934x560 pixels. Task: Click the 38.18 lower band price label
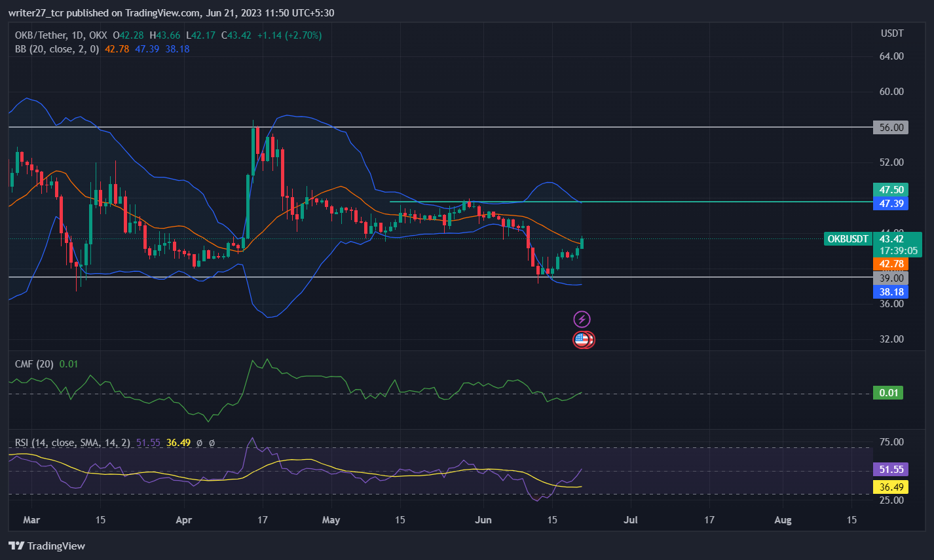[891, 292]
